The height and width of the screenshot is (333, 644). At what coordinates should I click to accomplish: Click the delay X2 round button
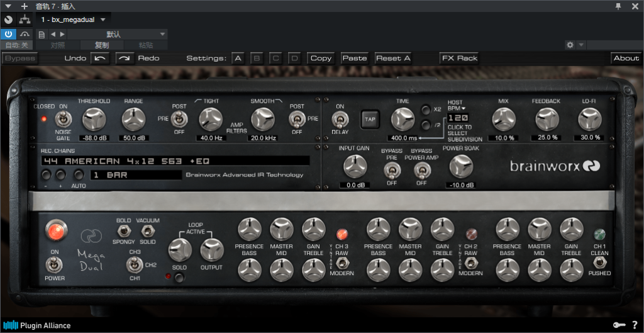[x=426, y=110]
